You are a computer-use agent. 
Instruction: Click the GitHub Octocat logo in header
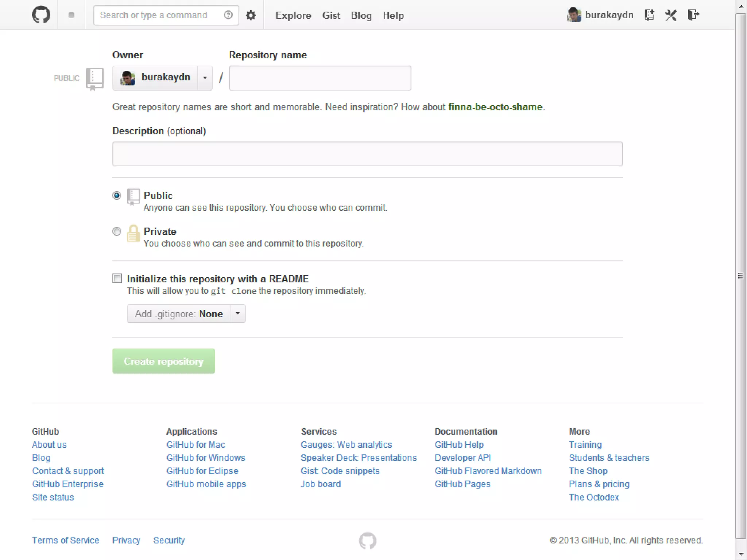[41, 15]
